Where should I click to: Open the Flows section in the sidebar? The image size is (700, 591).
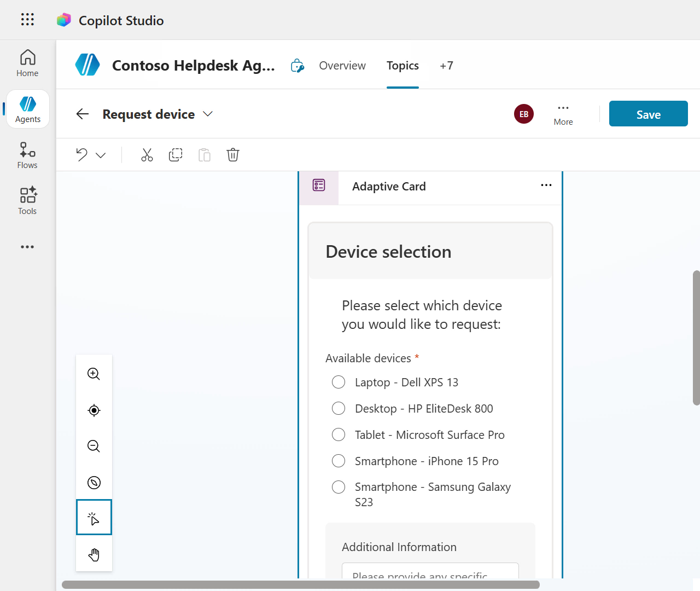coord(27,155)
